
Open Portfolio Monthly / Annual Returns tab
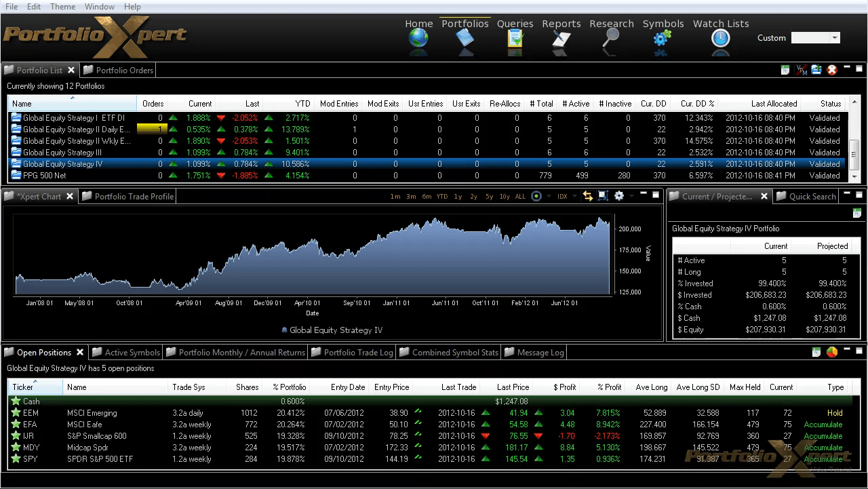click(235, 353)
